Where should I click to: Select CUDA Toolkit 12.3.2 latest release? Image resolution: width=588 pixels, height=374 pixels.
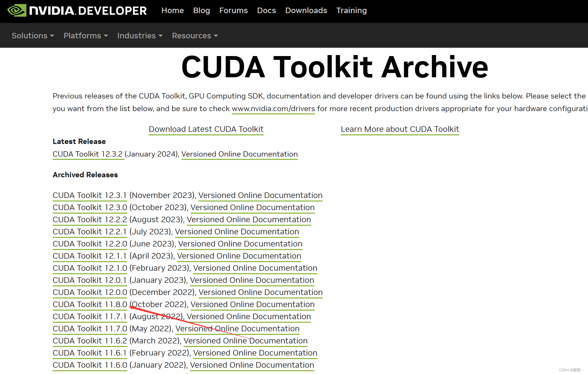[x=87, y=154]
